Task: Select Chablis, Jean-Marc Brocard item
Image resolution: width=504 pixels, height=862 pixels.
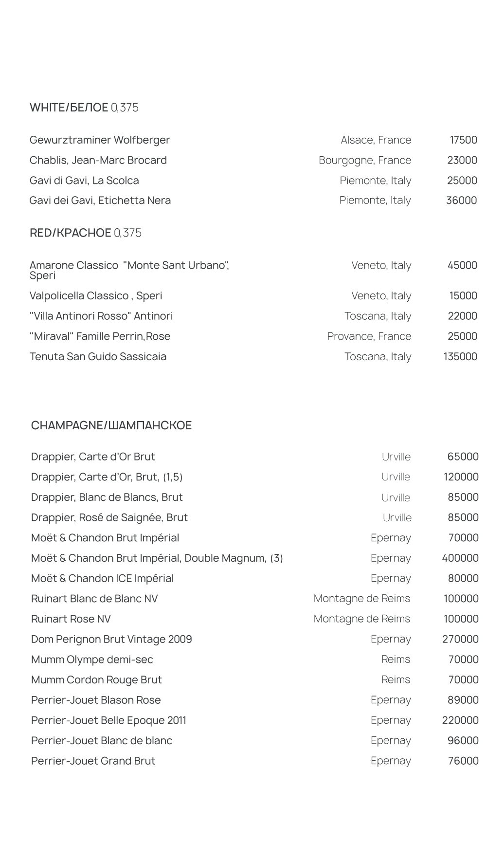Action: pos(98,160)
